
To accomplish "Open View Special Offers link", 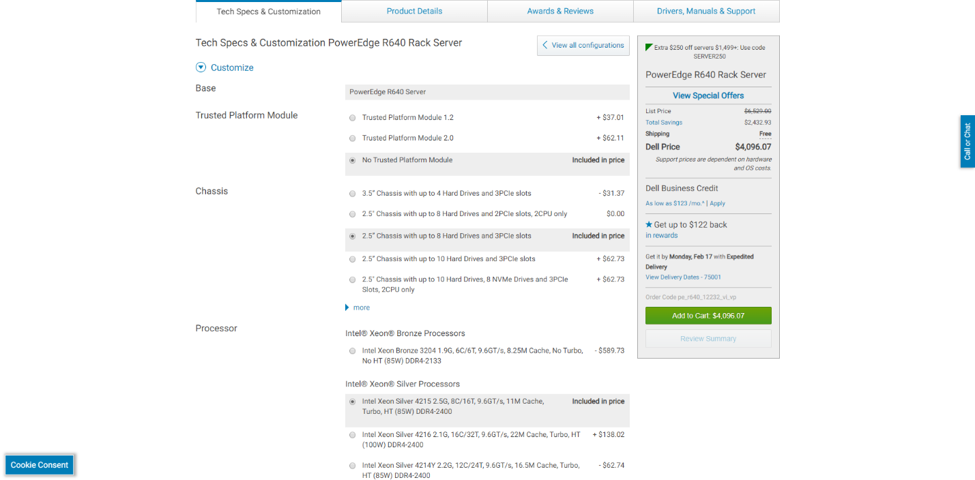I will [708, 96].
